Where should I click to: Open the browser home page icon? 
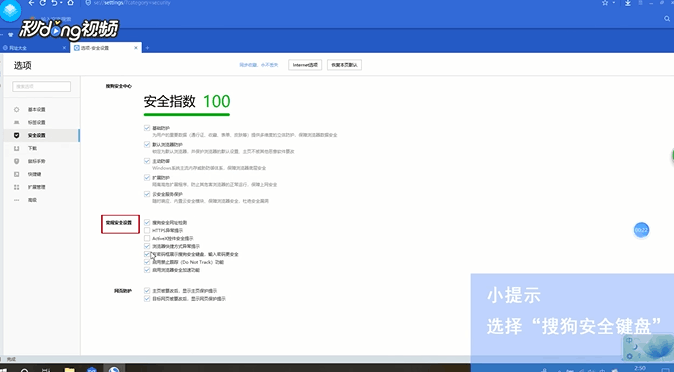(x=70, y=3)
